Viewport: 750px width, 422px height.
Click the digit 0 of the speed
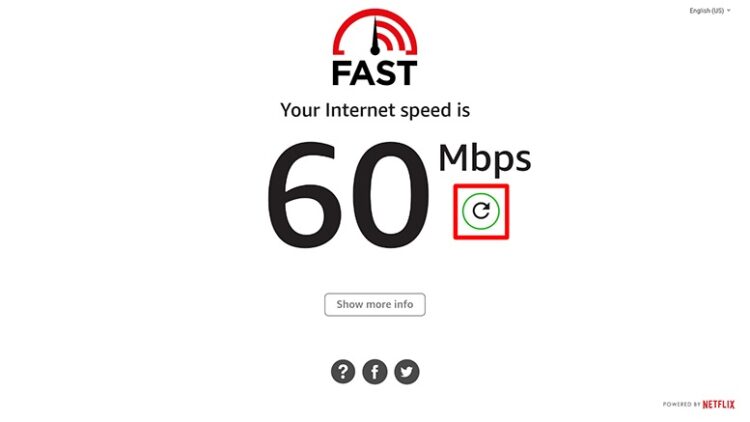(389, 194)
